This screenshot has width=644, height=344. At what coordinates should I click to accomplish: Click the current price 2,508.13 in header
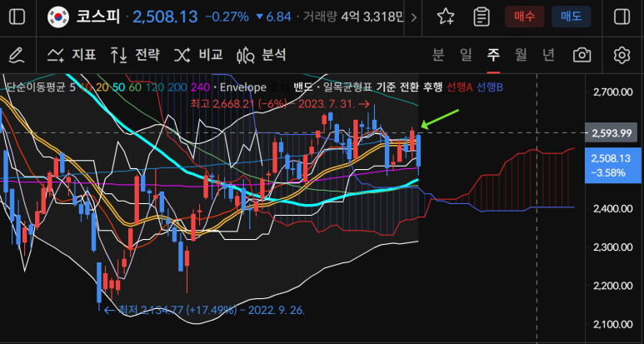(x=165, y=17)
